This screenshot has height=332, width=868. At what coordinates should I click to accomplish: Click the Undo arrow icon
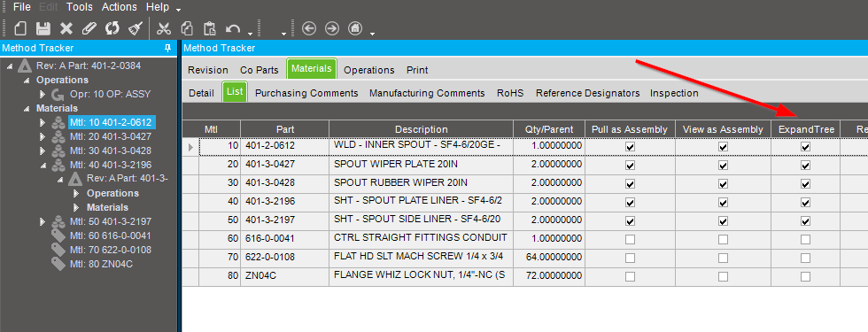[233, 28]
